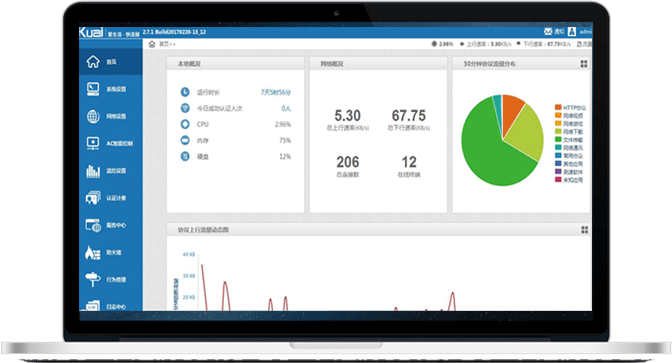Viewport: 672px width, 363px height.
Task: Open 网络设置 globe sidebar icon
Action: pos(93,116)
